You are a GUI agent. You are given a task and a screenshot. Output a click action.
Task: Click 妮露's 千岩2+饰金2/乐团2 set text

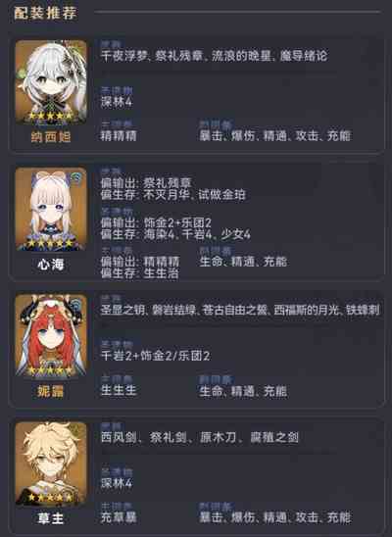pyautogui.click(x=155, y=356)
